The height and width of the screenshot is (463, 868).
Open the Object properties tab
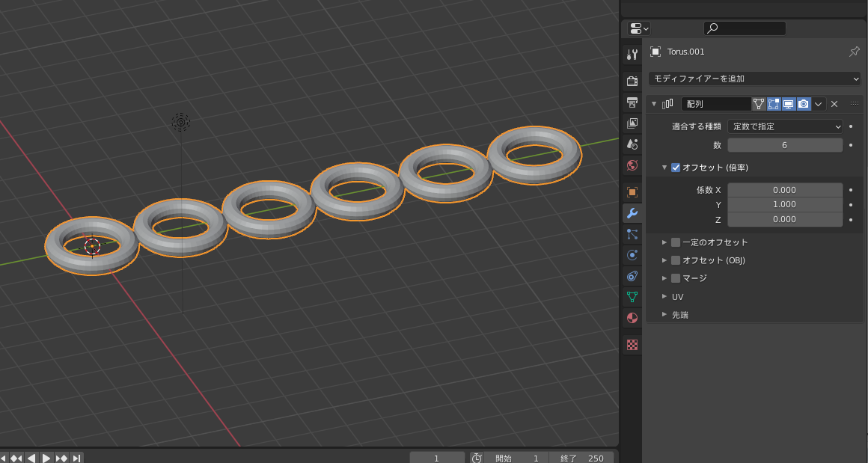(x=632, y=192)
